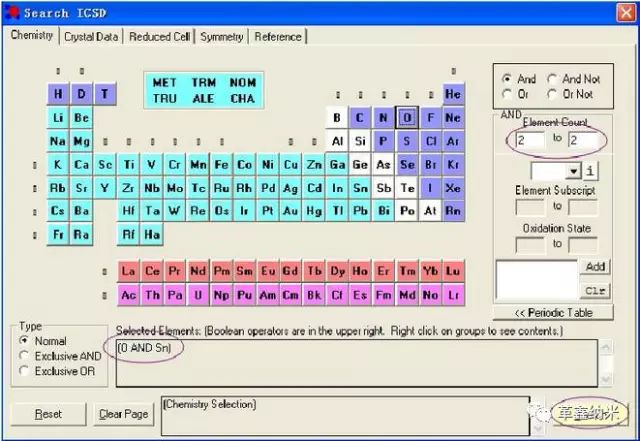Choose the uranium (U) element button
The height and width of the screenshot is (441, 640).
(x=197, y=295)
